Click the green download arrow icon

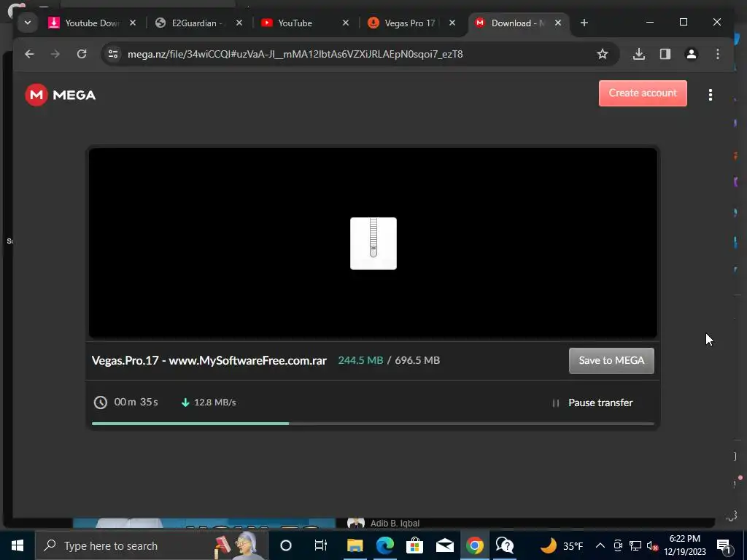pos(185,402)
